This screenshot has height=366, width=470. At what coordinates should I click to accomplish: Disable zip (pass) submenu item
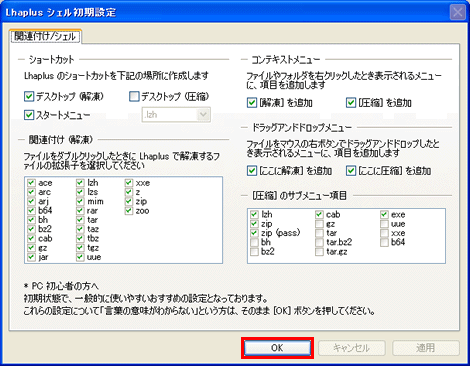[254, 233]
